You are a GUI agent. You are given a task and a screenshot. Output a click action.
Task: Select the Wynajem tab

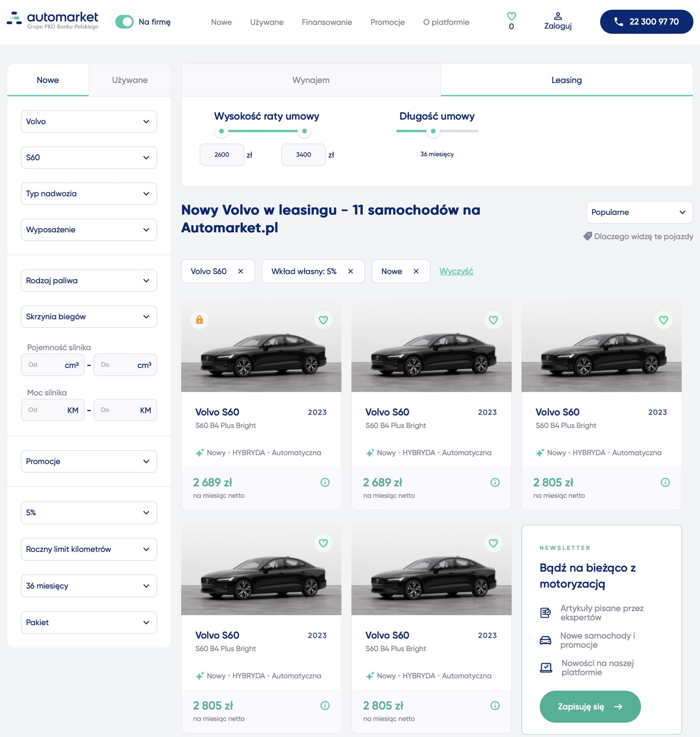click(311, 80)
